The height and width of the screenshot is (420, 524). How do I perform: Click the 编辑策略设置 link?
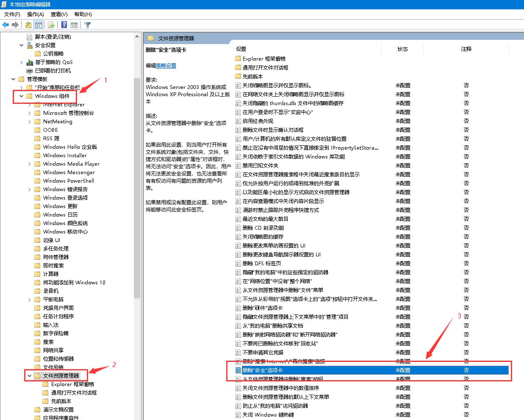click(x=166, y=66)
